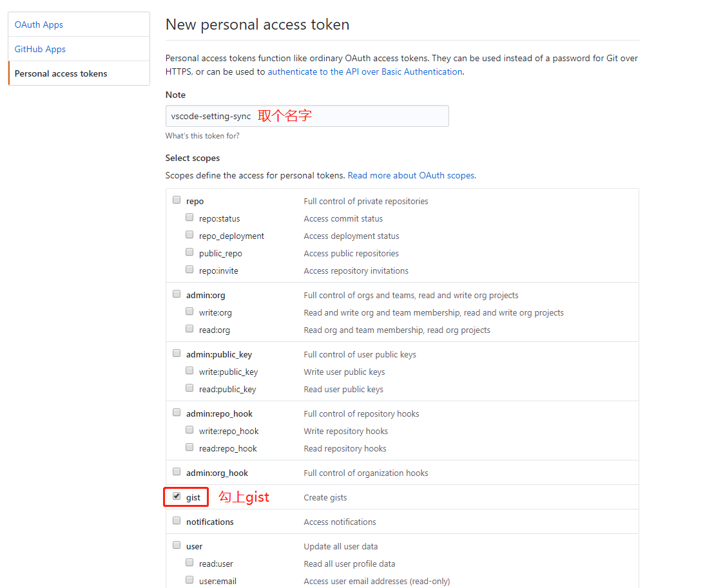705x588 pixels.
Task: Tick the write:repo_hook checkbox
Action: point(189,430)
